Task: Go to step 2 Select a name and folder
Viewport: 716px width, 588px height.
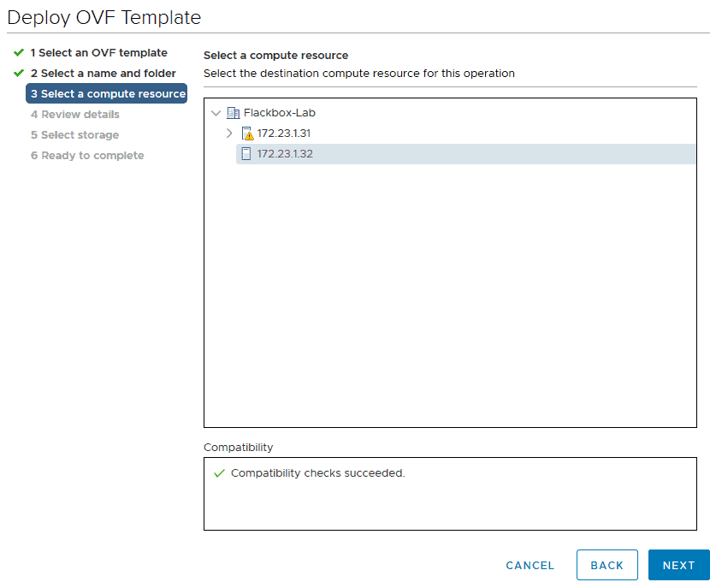Action: (104, 73)
